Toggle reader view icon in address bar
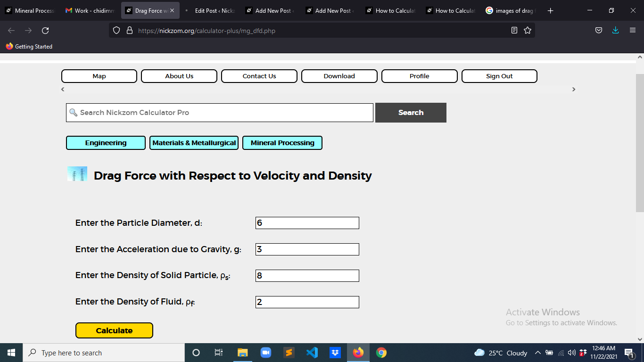The height and width of the screenshot is (362, 644). [x=514, y=31]
